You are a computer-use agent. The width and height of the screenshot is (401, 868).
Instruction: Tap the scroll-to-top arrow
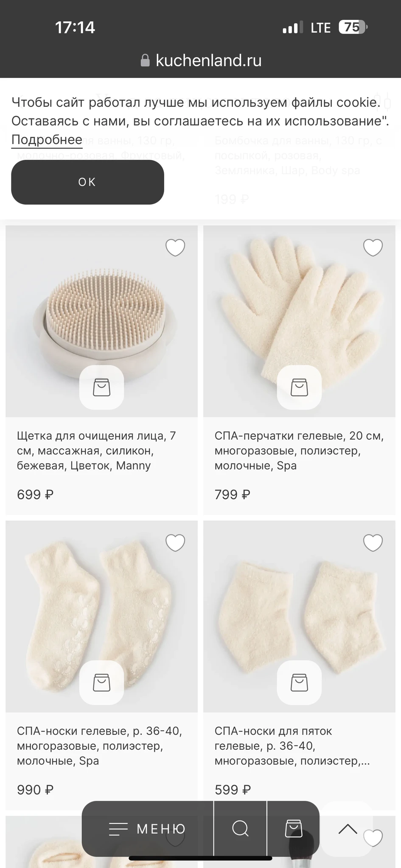[x=348, y=829]
